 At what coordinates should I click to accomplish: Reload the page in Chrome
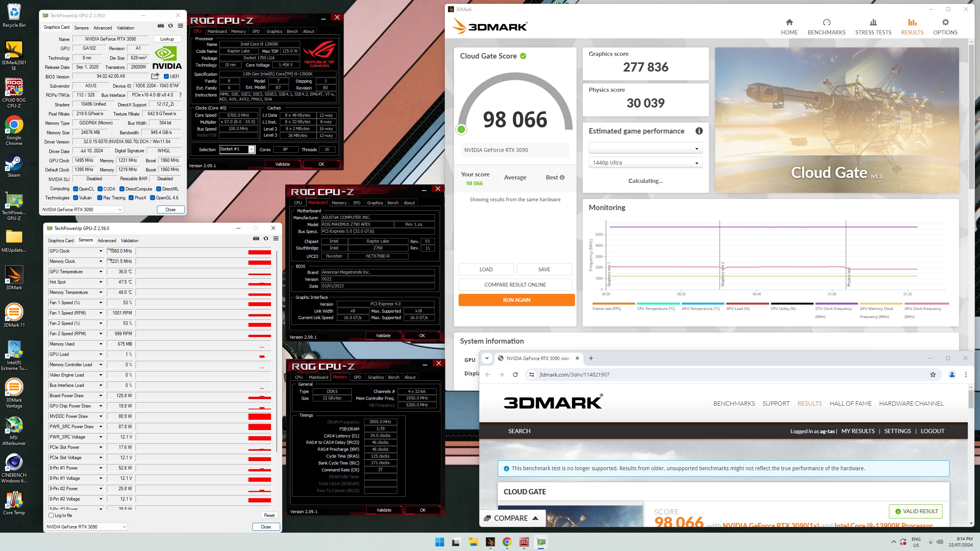(x=515, y=375)
